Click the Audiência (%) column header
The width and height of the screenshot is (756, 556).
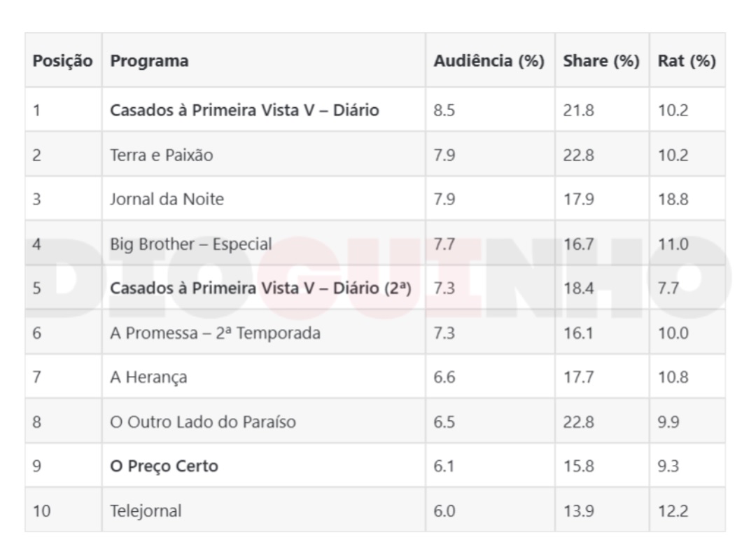490,61
